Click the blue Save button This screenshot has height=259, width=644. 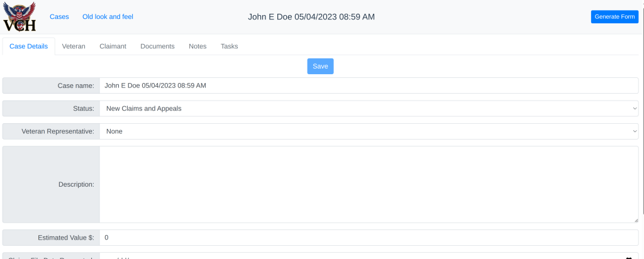tap(320, 66)
